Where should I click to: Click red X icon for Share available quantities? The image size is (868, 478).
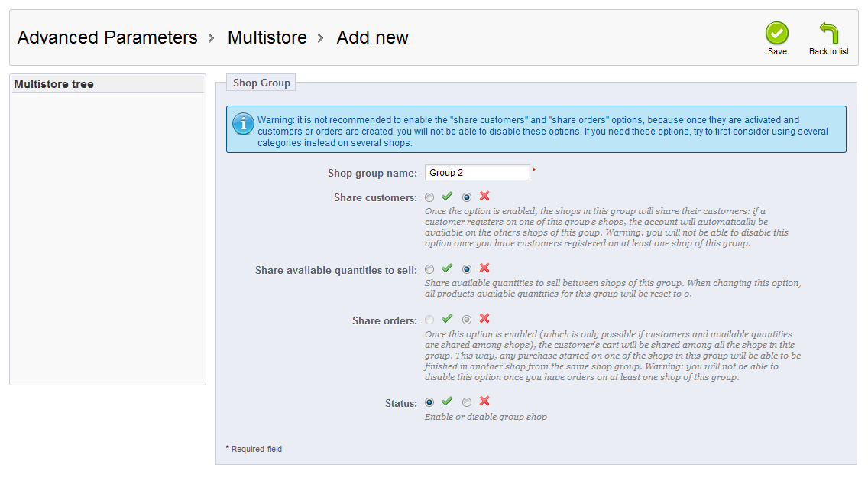coord(484,268)
